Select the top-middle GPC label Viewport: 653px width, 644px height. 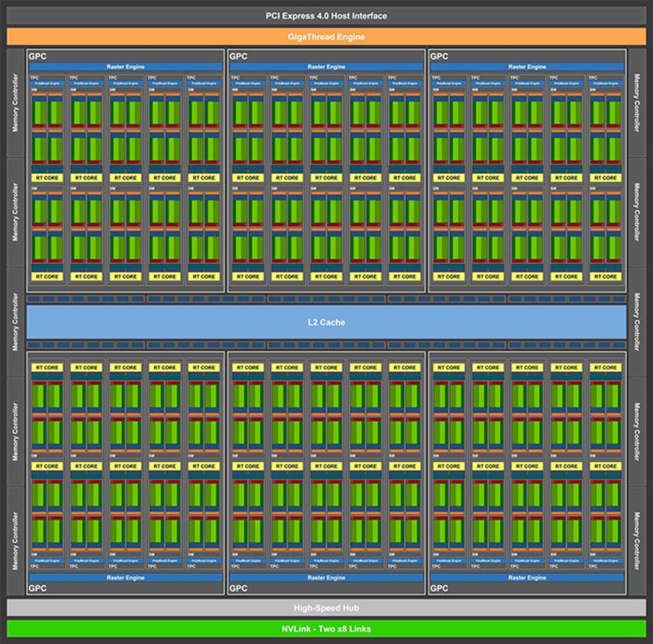(x=238, y=56)
